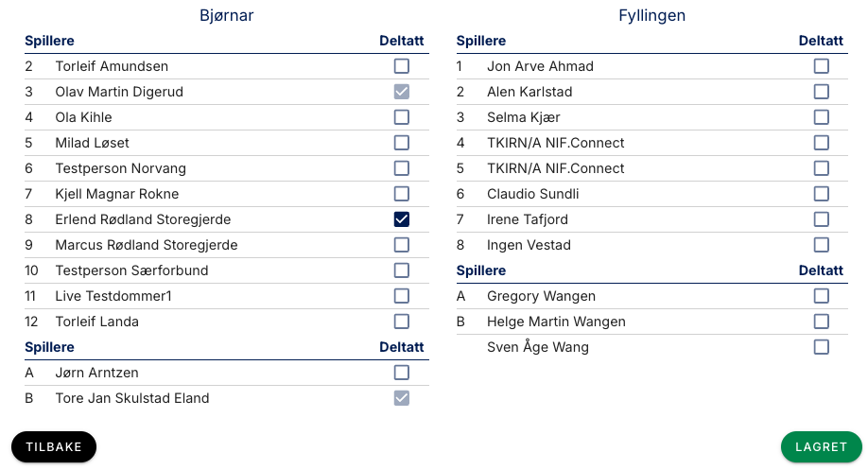Tick Gregory Wangen's Deltatt checkbox
Screen dimensions: 868x470
822,296
